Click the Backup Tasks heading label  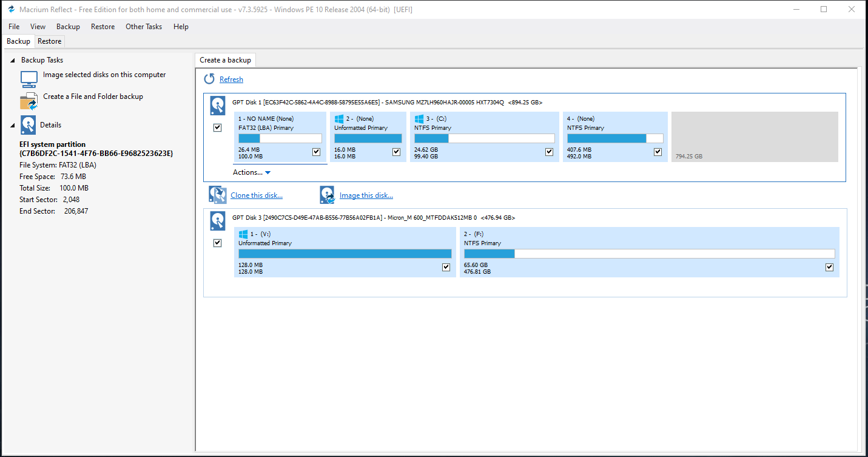[42, 60]
